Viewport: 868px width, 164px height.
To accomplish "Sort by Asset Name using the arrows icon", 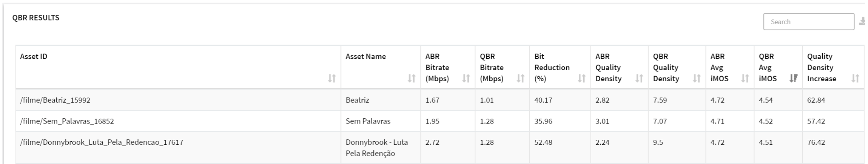I will tap(412, 78).
